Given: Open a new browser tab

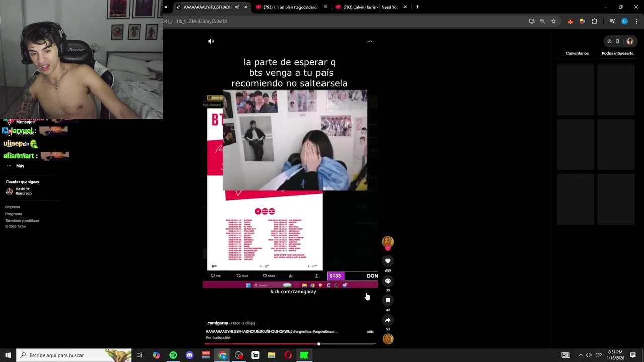Looking at the screenshot, I should 417,7.
